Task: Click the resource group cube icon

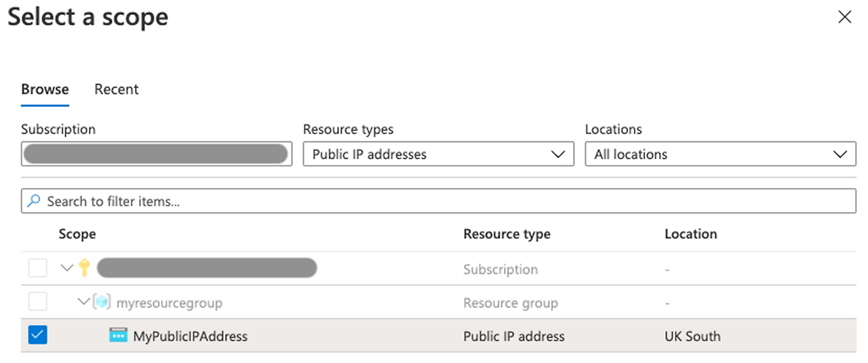Action: click(x=102, y=302)
